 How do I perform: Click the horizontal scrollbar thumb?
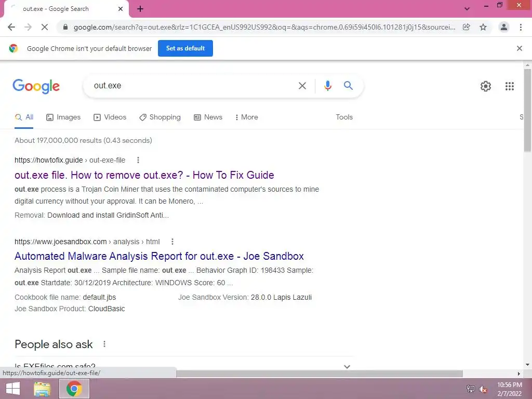(320, 374)
